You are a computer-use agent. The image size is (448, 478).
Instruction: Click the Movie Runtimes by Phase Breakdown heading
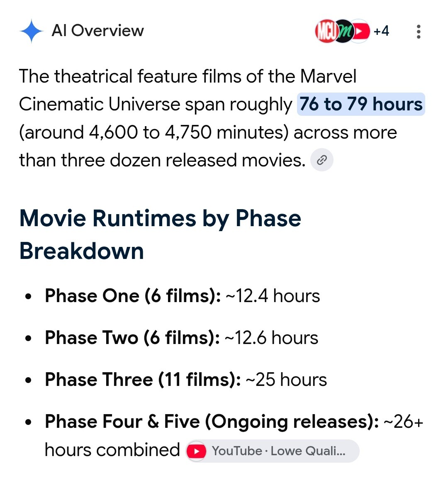coord(160,235)
